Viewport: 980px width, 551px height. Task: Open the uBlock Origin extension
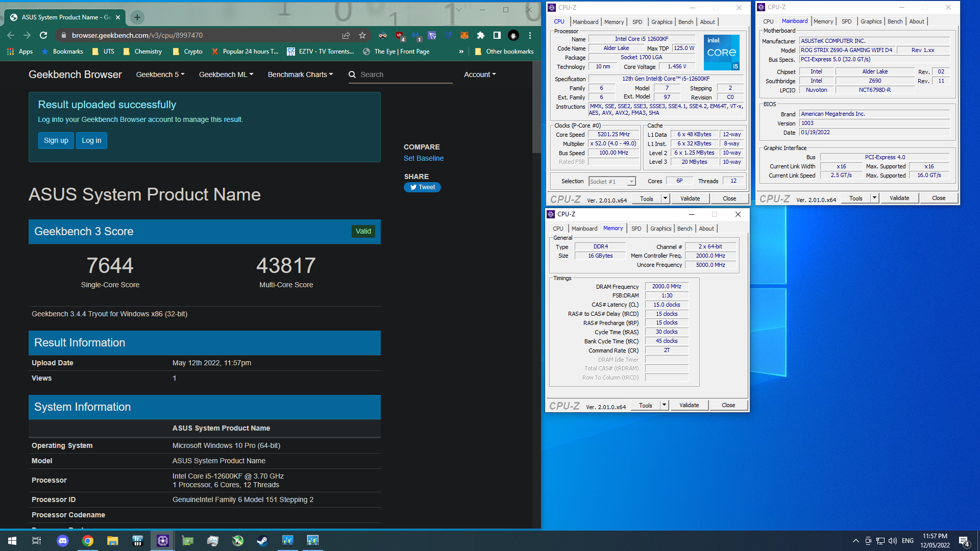coord(400,36)
